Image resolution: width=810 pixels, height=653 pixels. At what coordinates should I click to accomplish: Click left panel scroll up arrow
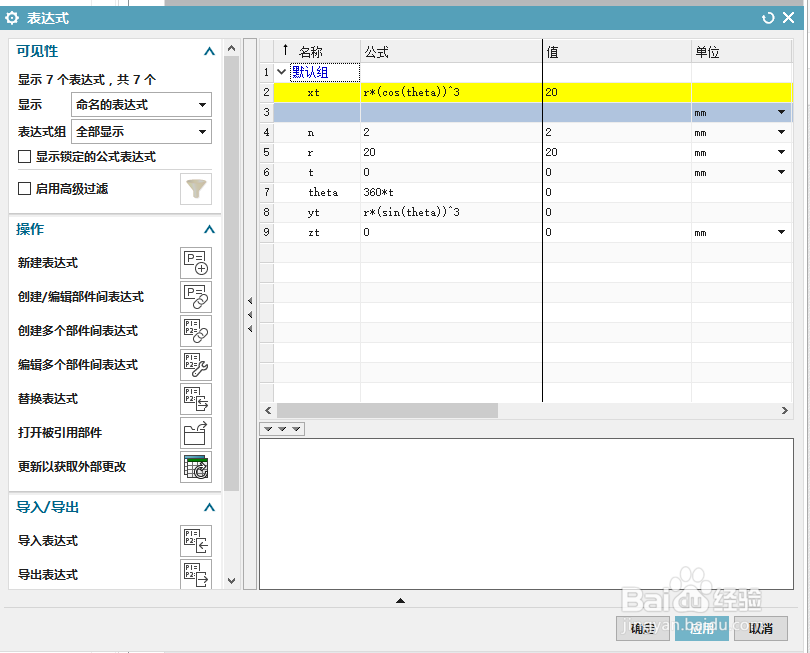coord(231,49)
